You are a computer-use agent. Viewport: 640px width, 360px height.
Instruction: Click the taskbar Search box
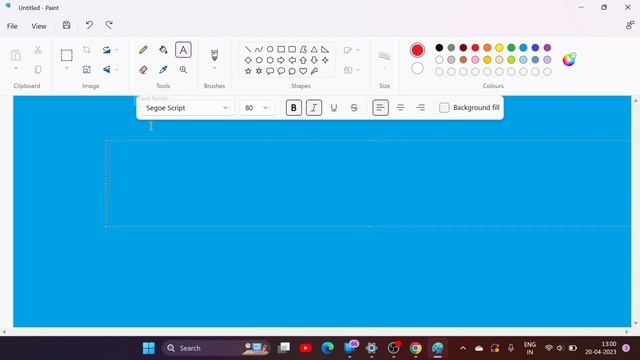(x=217, y=348)
